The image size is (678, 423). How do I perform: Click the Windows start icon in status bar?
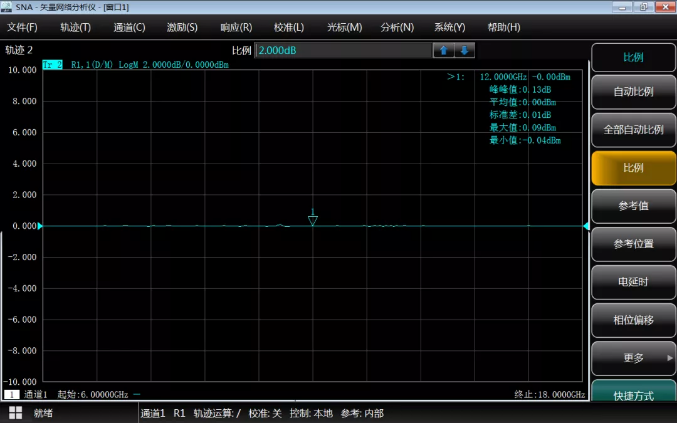pos(16,413)
